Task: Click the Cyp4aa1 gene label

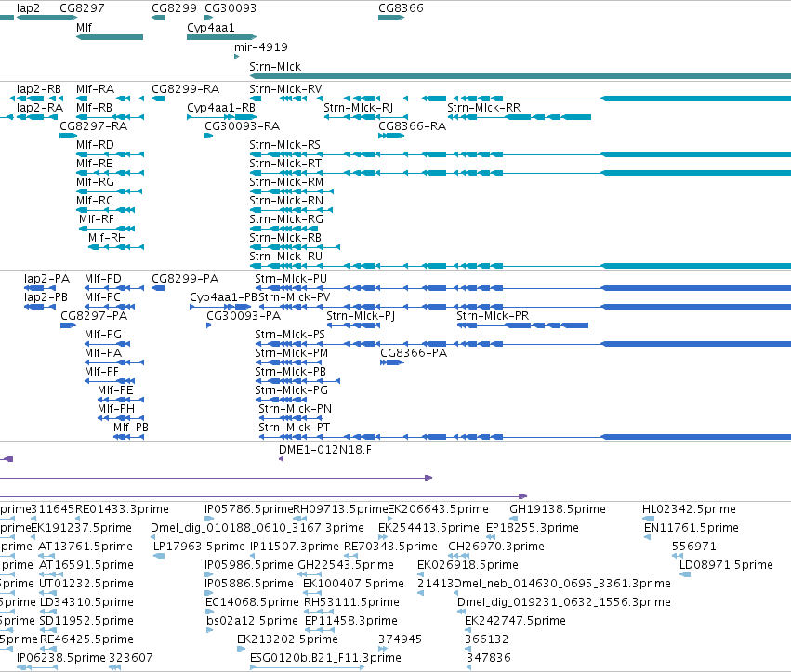Action: (211, 27)
